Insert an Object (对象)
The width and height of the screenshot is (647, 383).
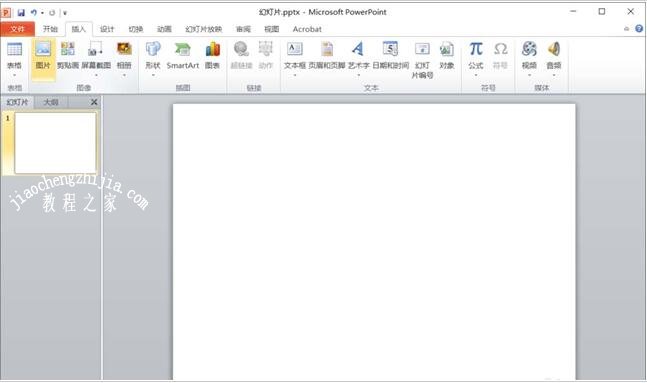pos(446,55)
